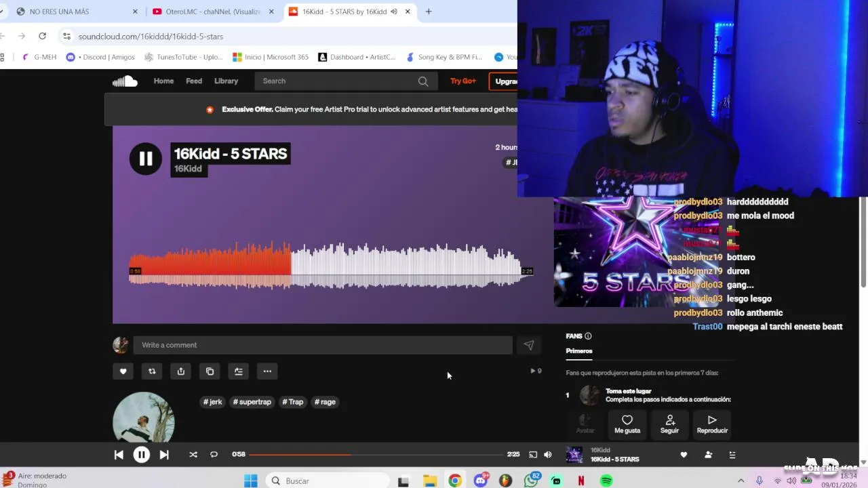Skip to previous track in player bar
This screenshot has width=868, height=488.
click(119, 455)
